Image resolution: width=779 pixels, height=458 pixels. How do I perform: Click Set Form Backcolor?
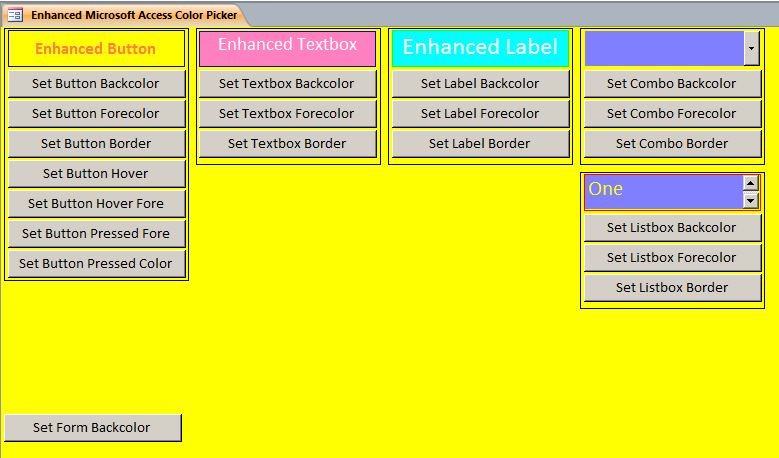[93, 428]
